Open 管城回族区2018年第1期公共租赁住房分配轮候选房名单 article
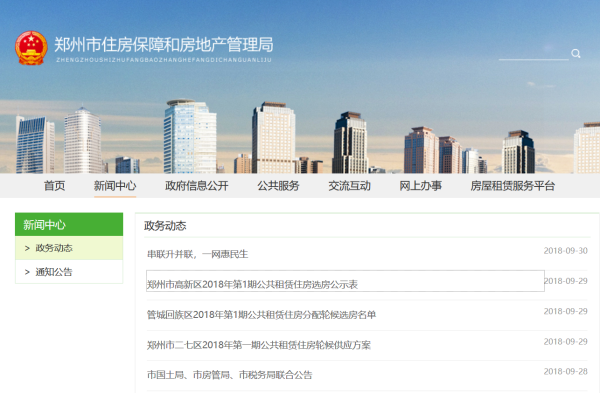The image size is (600, 393). [x=261, y=315]
